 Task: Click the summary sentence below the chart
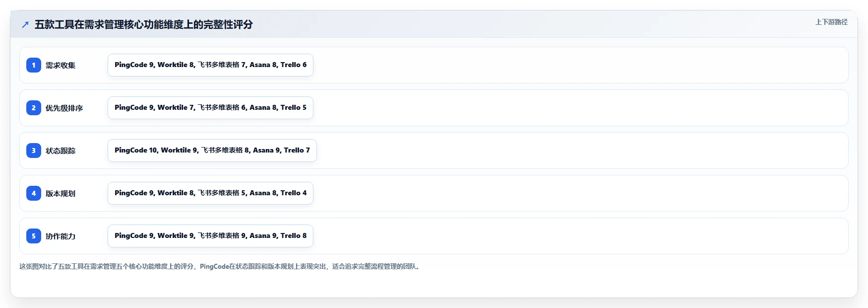pyautogui.click(x=221, y=266)
